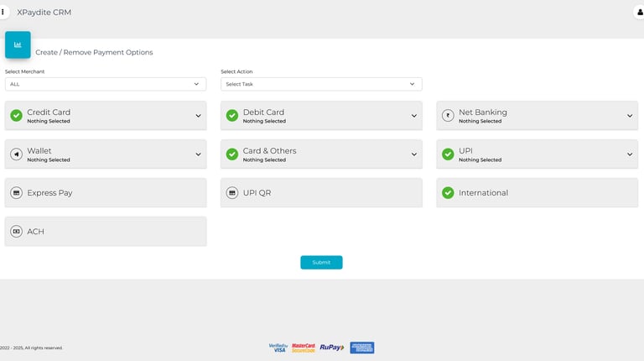Click the teal chart icon beside page title
The height and width of the screenshot is (361, 644).
pyautogui.click(x=18, y=44)
